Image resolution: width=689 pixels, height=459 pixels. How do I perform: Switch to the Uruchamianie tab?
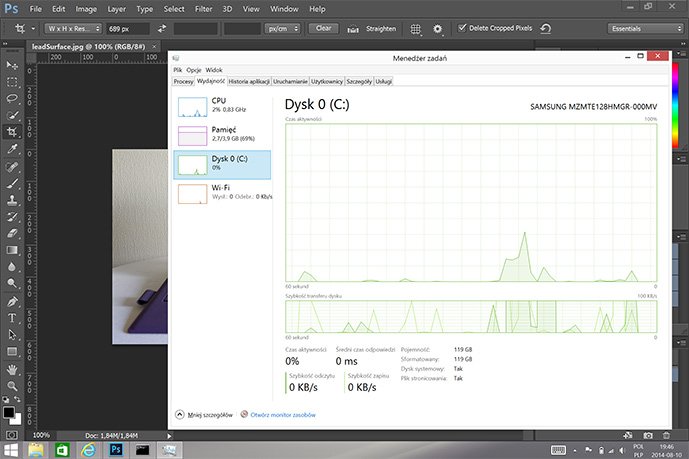click(x=290, y=81)
